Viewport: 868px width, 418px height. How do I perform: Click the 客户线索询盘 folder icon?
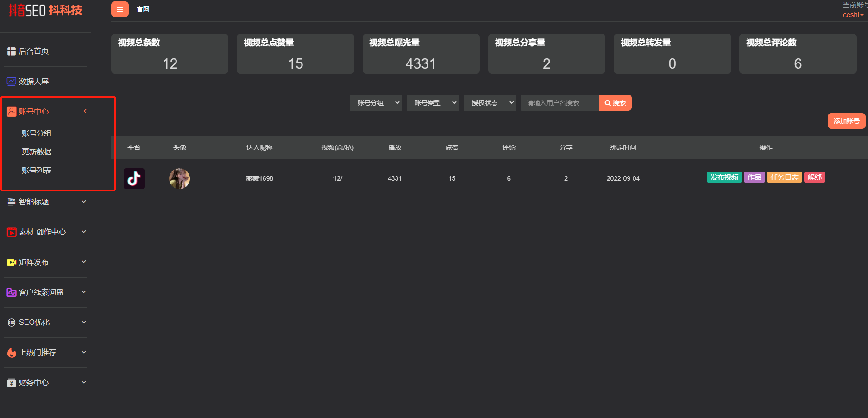12,292
